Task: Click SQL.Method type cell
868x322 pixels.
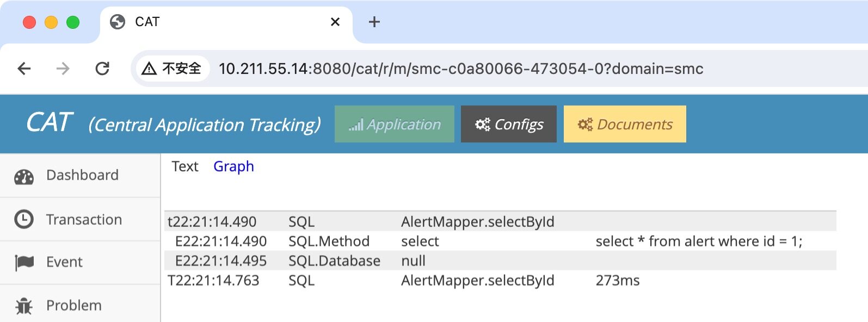Action: pos(329,242)
